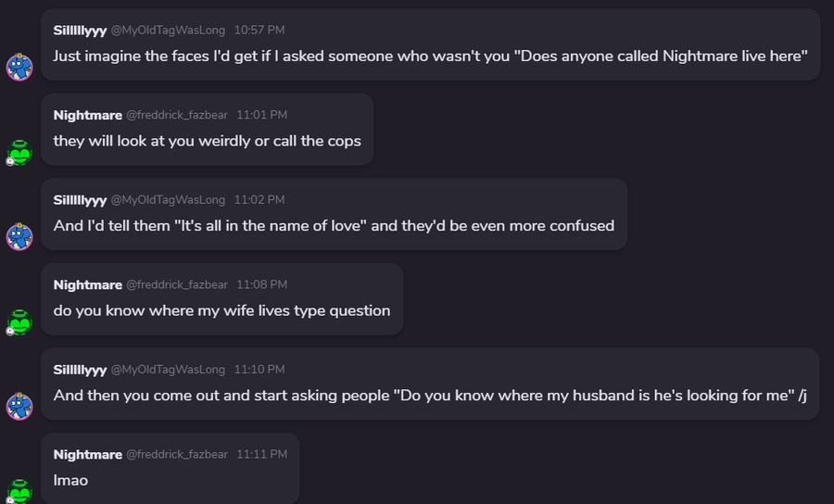Click the "It's all in the name of love" message
Viewport: 834px width, 504px height.
334,225
